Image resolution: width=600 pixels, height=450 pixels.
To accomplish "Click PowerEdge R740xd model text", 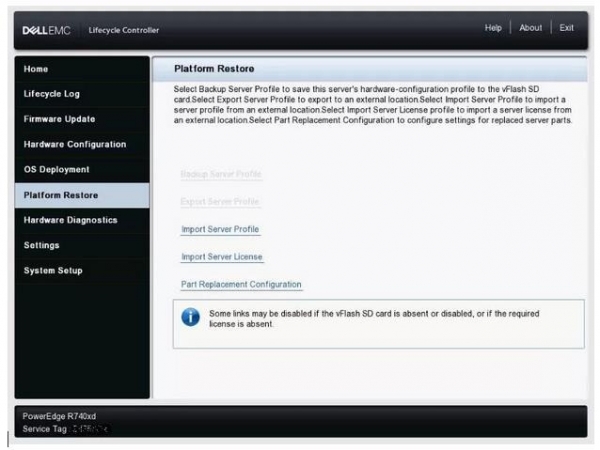I will pyautogui.click(x=59, y=416).
